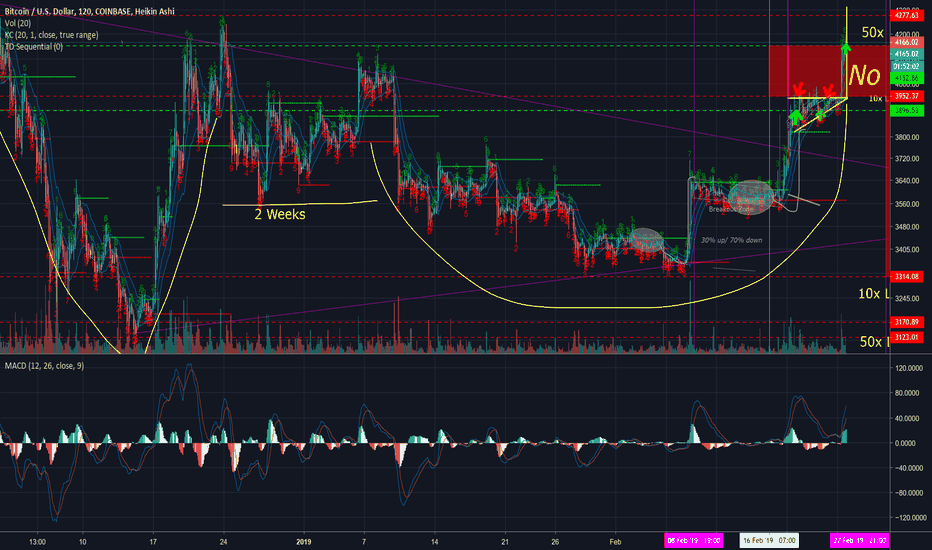Click the 3560.00 price axis value

(907, 204)
